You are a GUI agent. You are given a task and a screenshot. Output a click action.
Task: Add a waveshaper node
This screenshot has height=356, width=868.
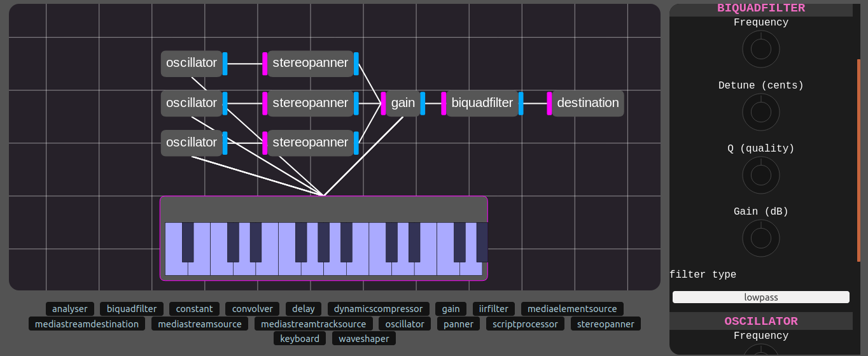[364, 338]
